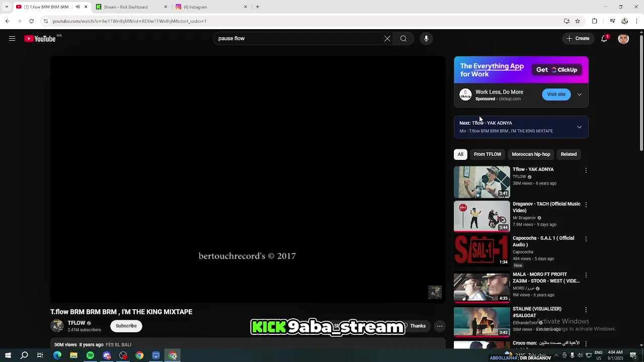
Task: Click Visit site on the ClickUp ad
Action: click(556, 95)
